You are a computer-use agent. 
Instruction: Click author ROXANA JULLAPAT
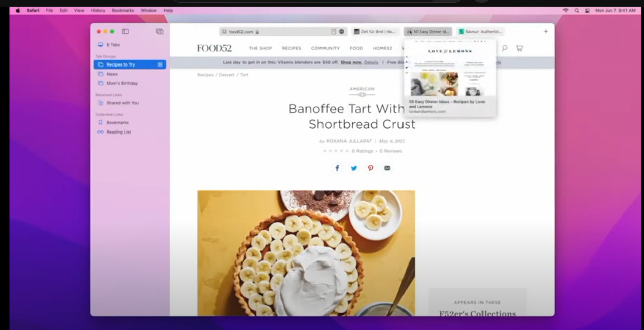tap(349, 141)
